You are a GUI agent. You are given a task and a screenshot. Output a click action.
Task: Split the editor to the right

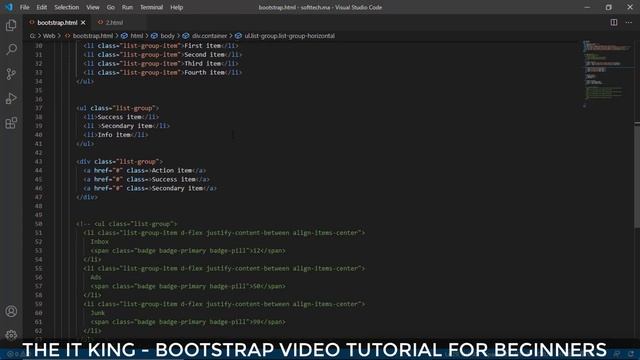pyautogui.click(x=614, y=22)
